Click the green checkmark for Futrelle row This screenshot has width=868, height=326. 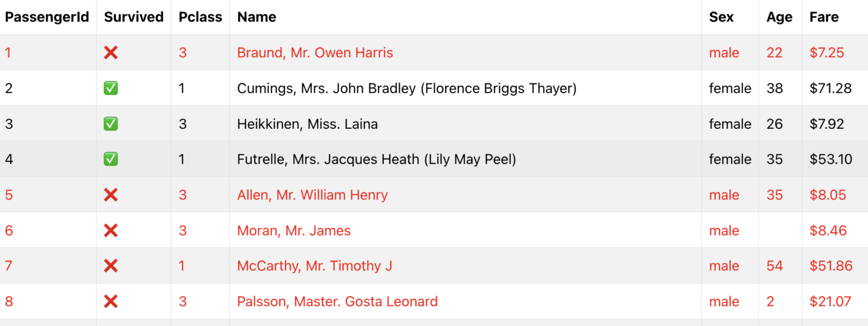(x=111, y=159)
